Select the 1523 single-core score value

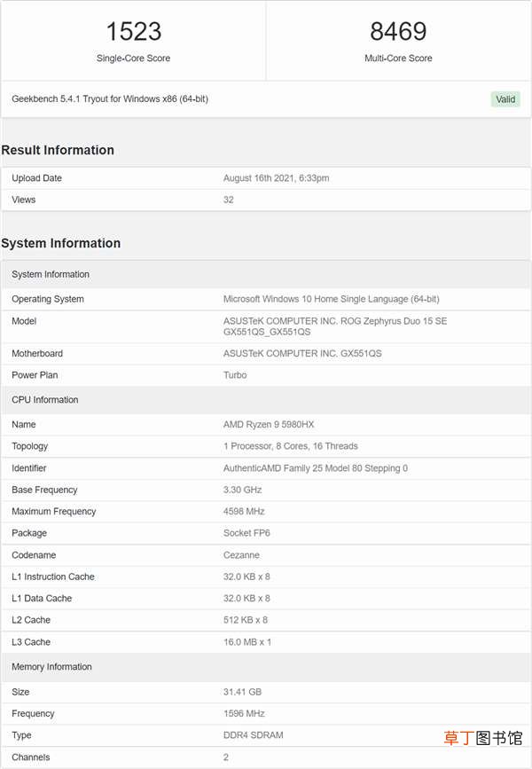pos(133,31)
